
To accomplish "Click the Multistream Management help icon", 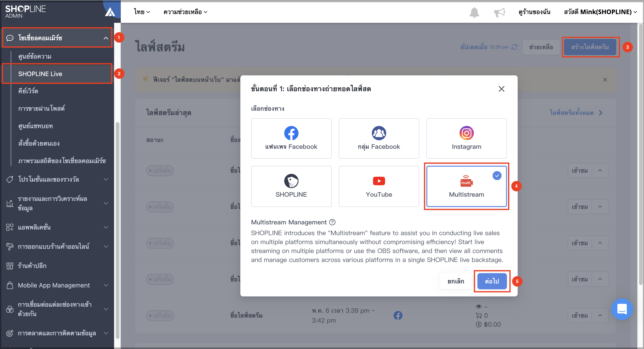I will click(332, 222).
